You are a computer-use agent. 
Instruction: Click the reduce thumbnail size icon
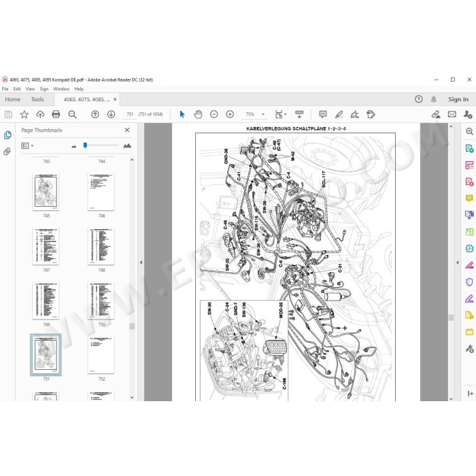pyautogui.click(x=73, y=146)
